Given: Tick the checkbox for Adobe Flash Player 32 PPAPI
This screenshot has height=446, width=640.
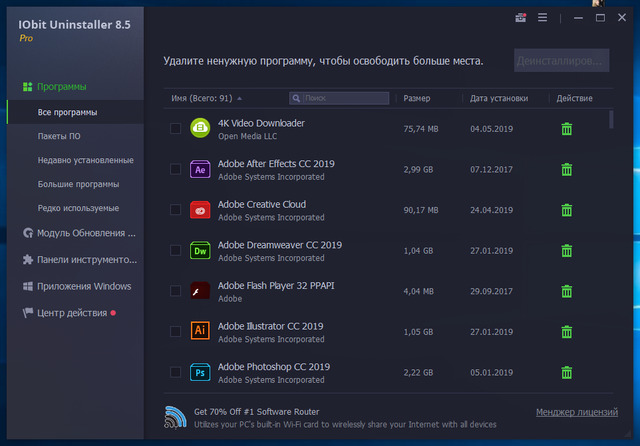Looking at the screenshot, I should click(x=176, y=291).
